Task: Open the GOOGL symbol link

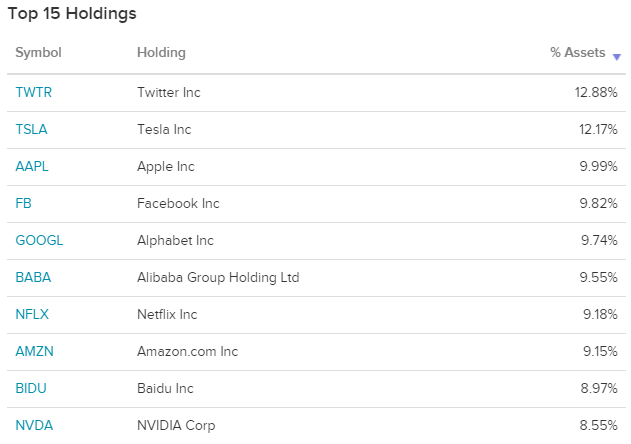Action: pyautogui.click(x=39, y=240)
